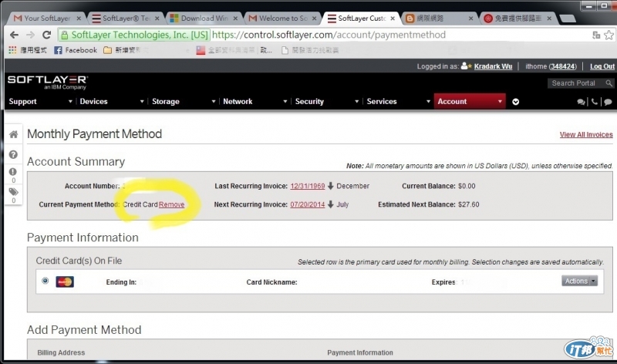Click the translate icon in address bar
The image size is (617, 364).
(596, 35)
